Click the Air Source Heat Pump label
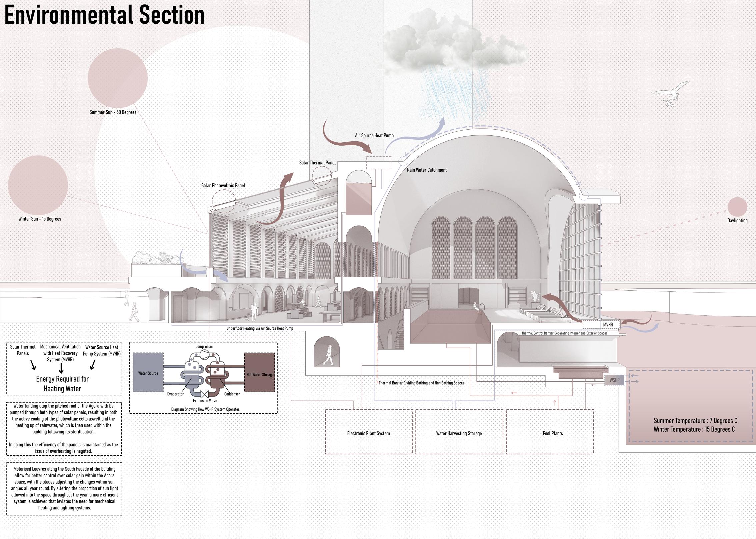The height and width of the screenshot is (539, 756). 374,135
